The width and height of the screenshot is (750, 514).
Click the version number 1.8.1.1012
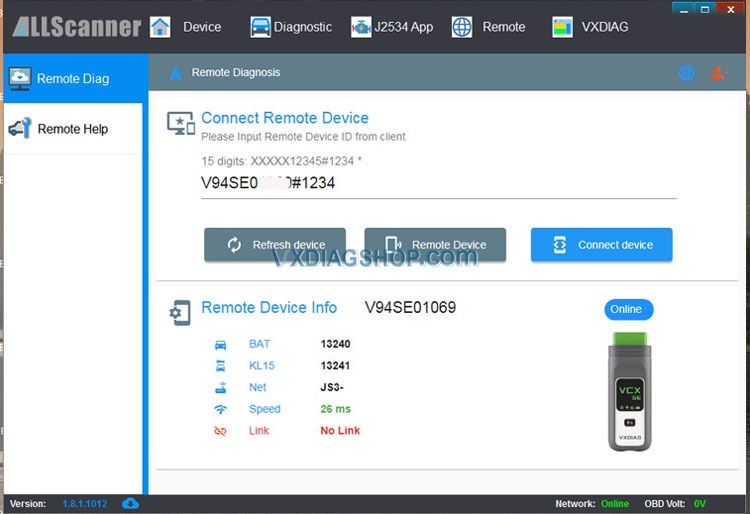85,504
